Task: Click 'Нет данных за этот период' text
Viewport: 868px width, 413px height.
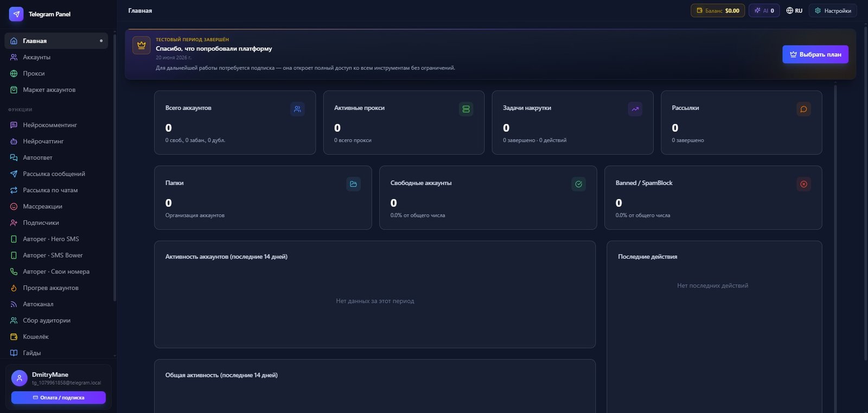Action: pyautogui.click(x=375, y=301)
